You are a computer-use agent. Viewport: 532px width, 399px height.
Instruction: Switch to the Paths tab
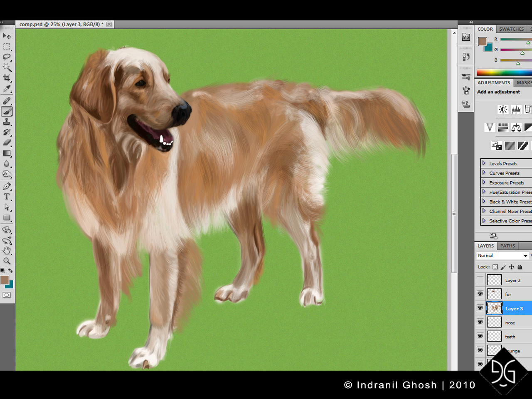click(507, 246)
